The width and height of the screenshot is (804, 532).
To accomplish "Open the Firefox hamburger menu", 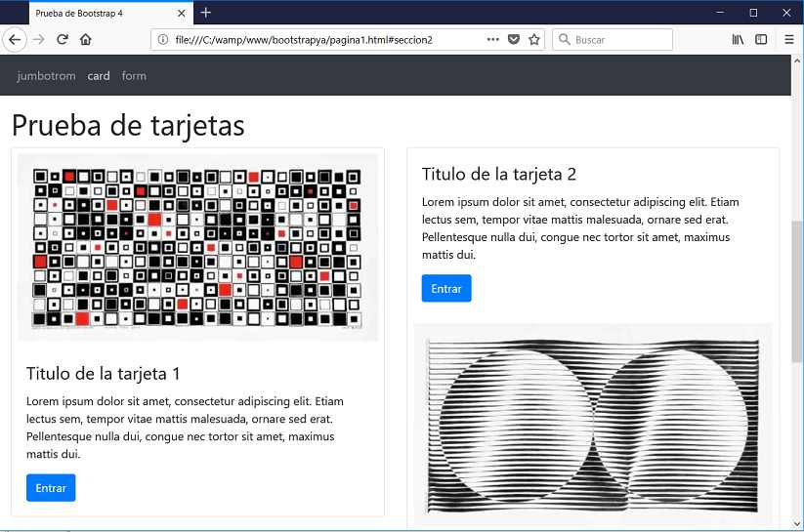I will tap(789, 39).
